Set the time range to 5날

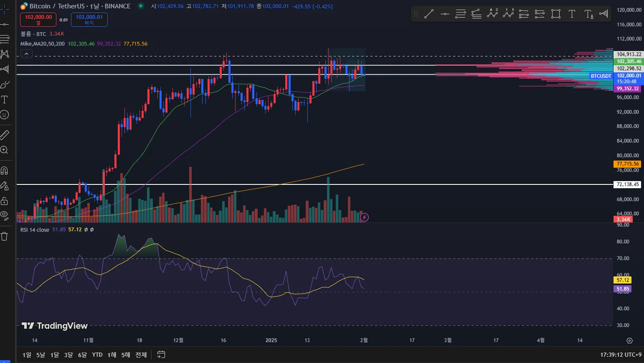[x=41, y=355]
